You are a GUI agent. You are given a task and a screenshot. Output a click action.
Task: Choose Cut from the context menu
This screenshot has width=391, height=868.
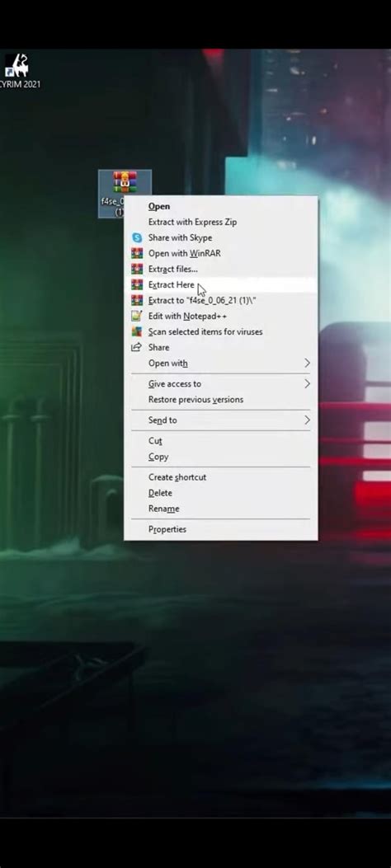(155, 441)
